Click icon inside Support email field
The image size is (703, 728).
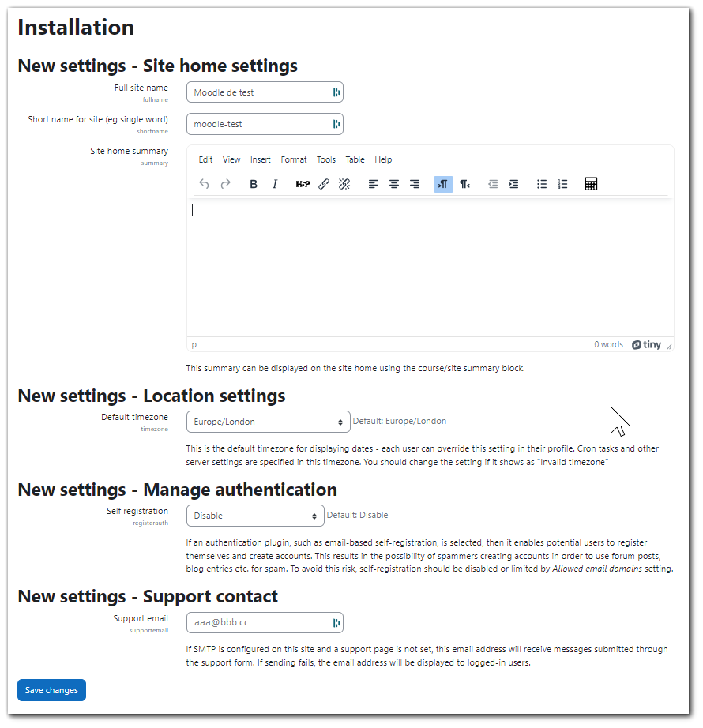[x=336, y=623]
